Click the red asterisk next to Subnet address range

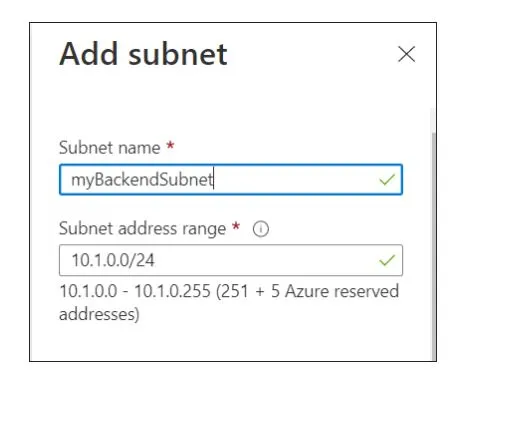(236, 226)
